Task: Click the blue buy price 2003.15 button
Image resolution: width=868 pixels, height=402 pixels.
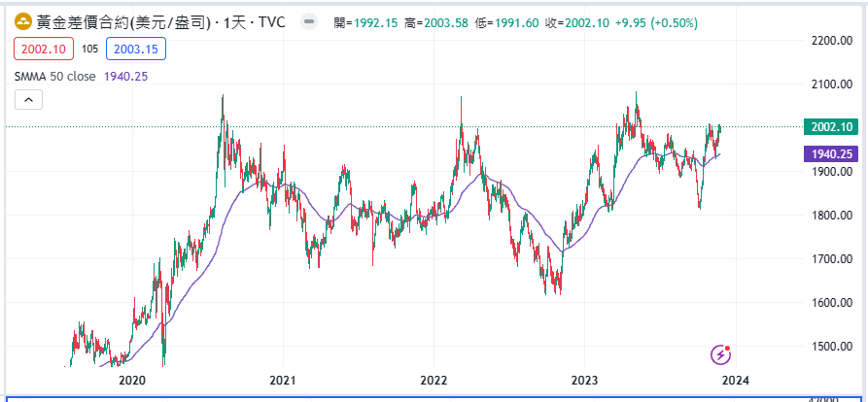Action: tap(136, 50)
